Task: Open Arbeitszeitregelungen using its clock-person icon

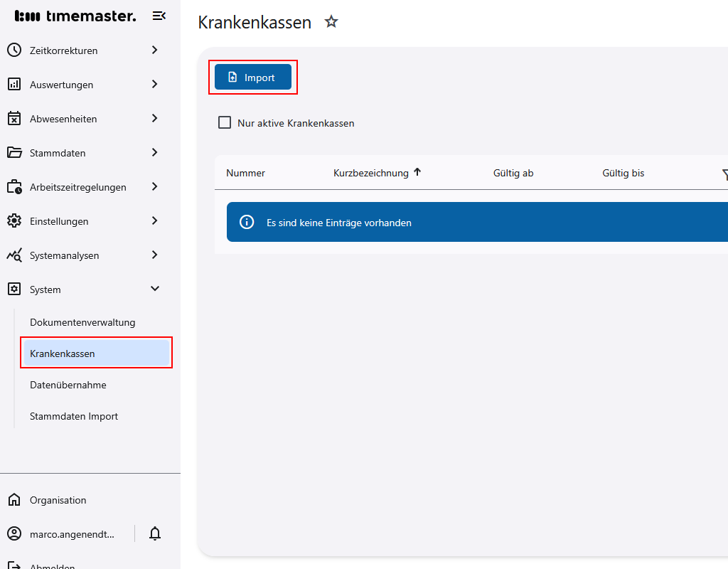Action: click(x=14, y=186)
